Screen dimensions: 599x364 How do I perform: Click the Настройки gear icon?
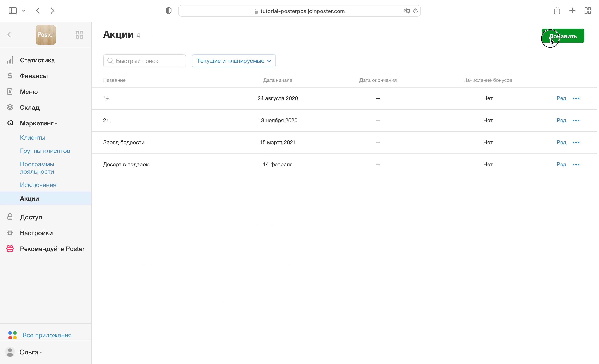[10, 233]
